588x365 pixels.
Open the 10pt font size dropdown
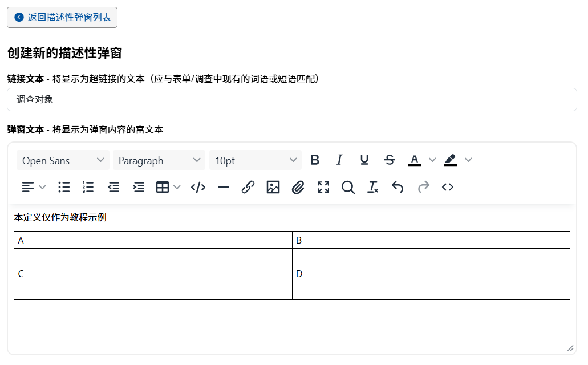point(256,160)
